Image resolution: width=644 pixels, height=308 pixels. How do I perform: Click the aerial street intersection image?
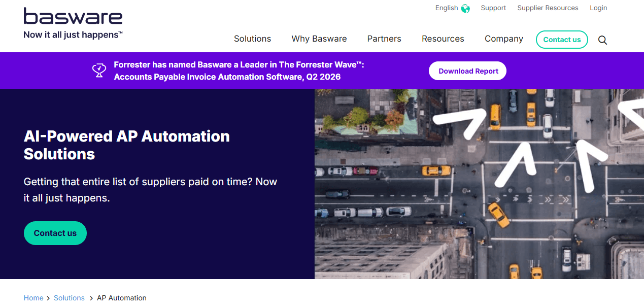(x=479, y=184)
